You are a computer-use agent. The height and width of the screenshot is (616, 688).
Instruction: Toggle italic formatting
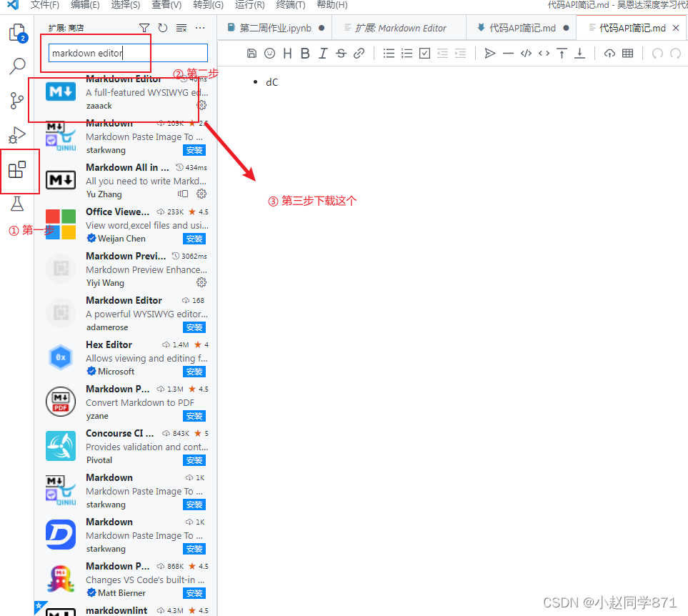(x=323, y=53)
